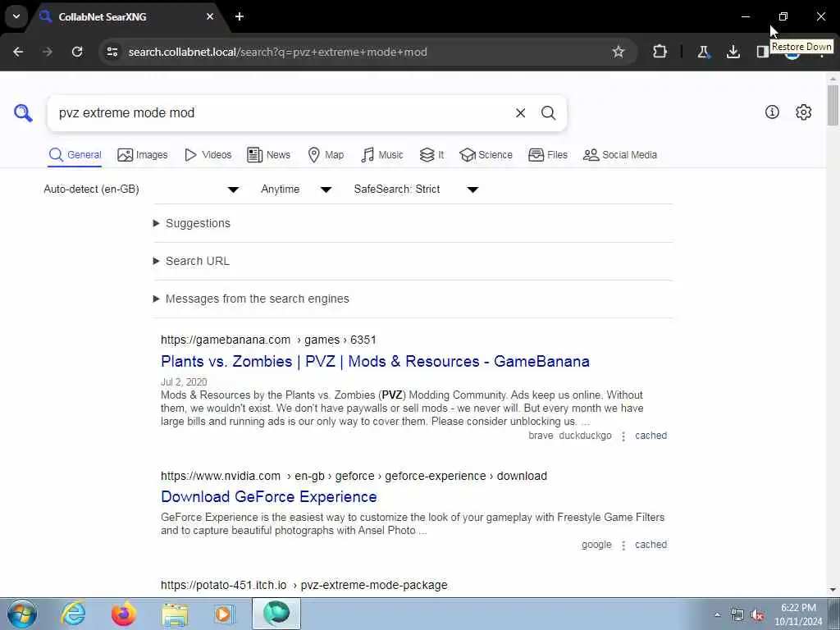840x630 pixels.
Task: Clear the search query with X icon
Action: coord(520,113)
